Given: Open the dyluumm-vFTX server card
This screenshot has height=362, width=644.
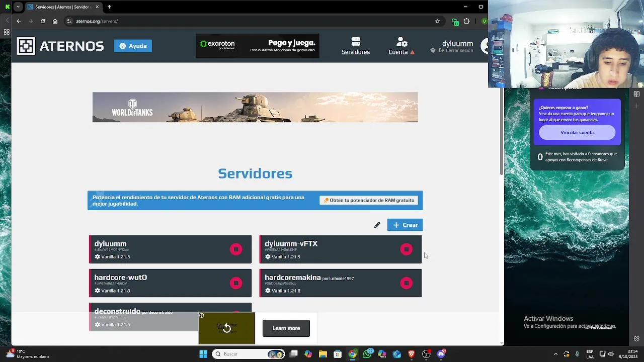Looking at the screenshot, I should click(x=341, y=249).
